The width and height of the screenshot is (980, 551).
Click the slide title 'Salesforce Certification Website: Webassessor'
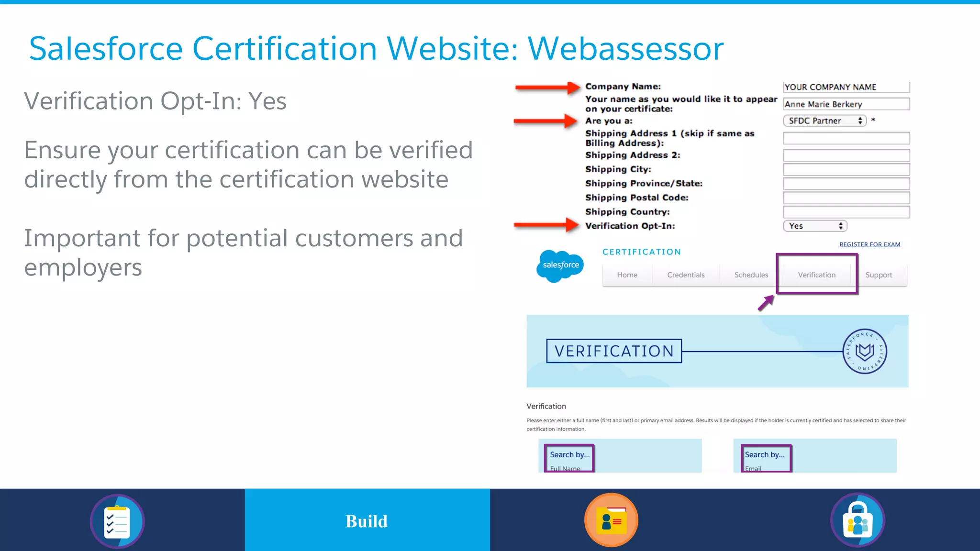coord(376,48)
